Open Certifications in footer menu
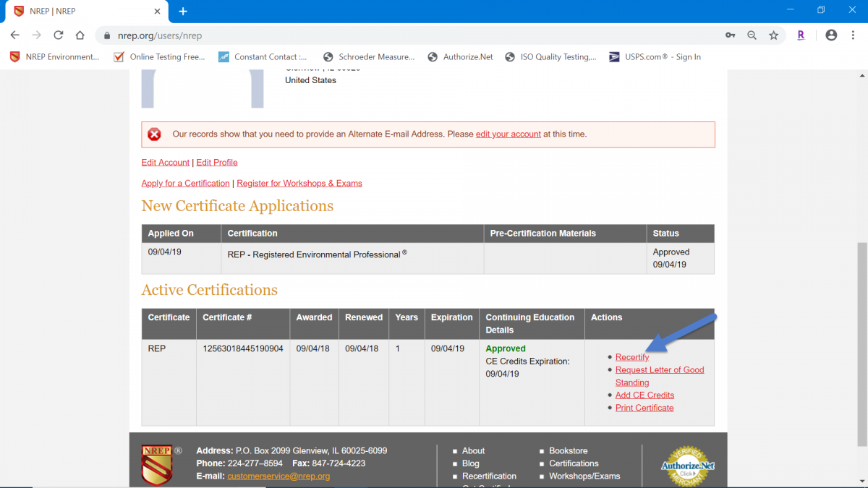This screenshot has height=488, width=868. pyautogui.click(x=574, y=463)
